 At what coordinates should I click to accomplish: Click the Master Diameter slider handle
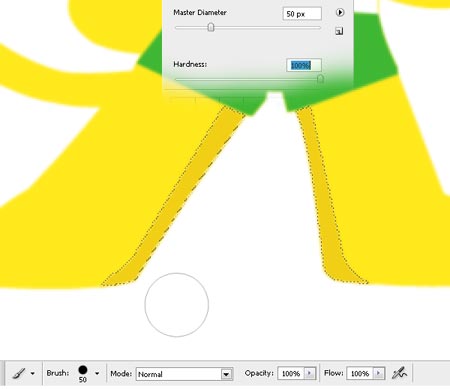point(211,27)
